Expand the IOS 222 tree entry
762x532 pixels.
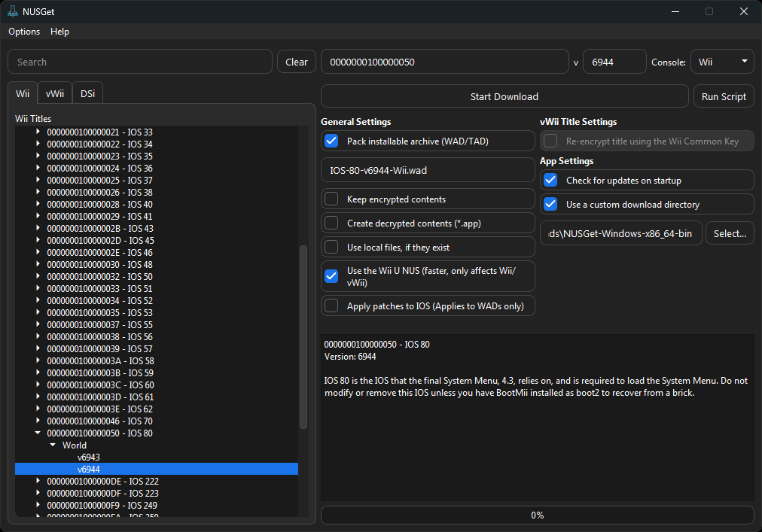click(x=38, y=481)
